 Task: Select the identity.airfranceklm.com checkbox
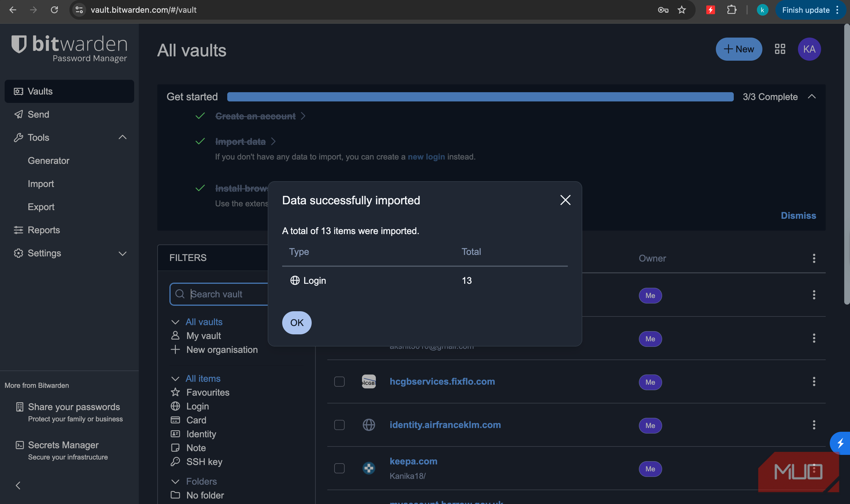tap(339, 425)
